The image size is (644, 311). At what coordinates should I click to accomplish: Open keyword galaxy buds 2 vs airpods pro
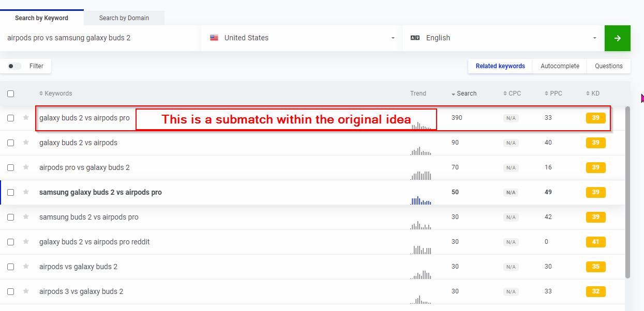coord(84,118)
